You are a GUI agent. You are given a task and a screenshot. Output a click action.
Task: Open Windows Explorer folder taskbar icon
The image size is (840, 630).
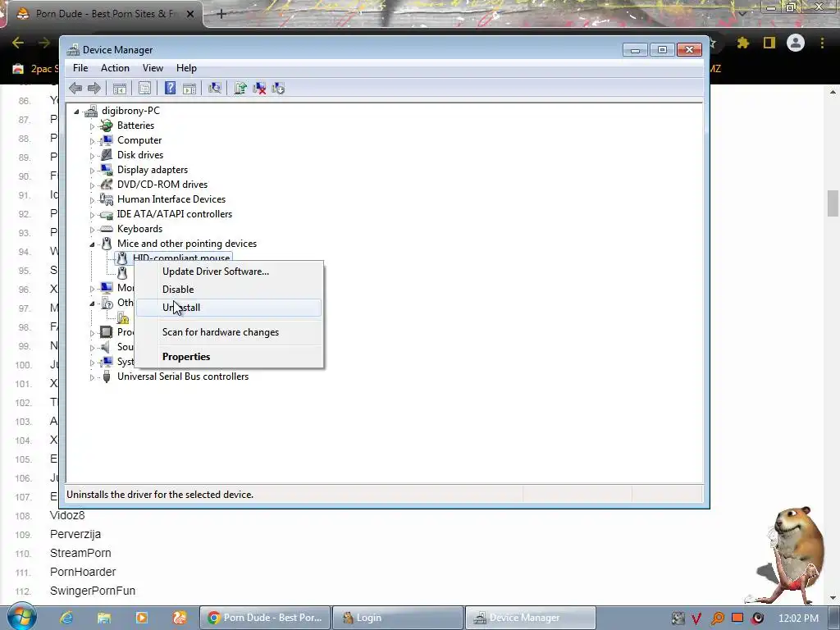pyautogui.click(x=104, y=618)
